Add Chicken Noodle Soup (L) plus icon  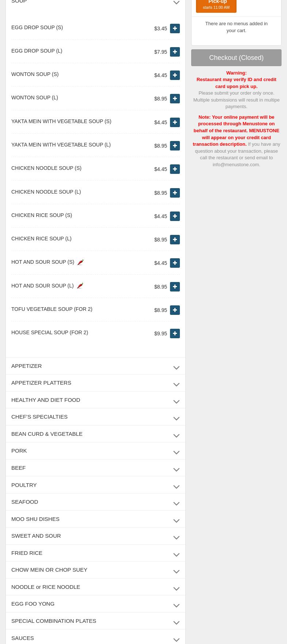[x=175, y=193]
